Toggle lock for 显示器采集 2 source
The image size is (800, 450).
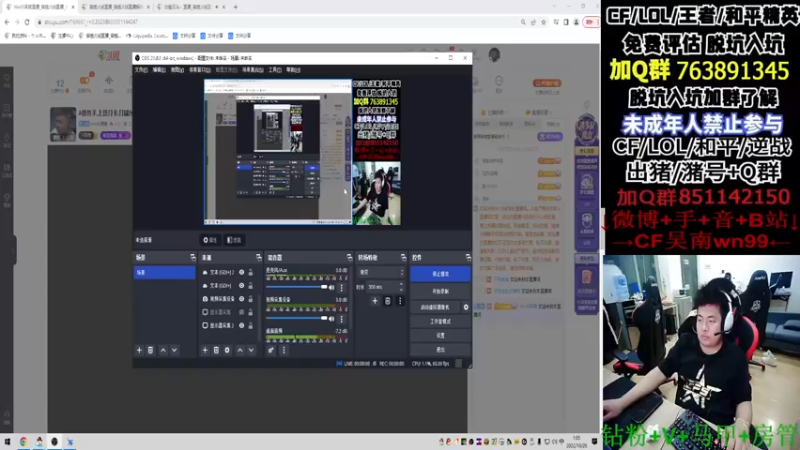point(251,326)
